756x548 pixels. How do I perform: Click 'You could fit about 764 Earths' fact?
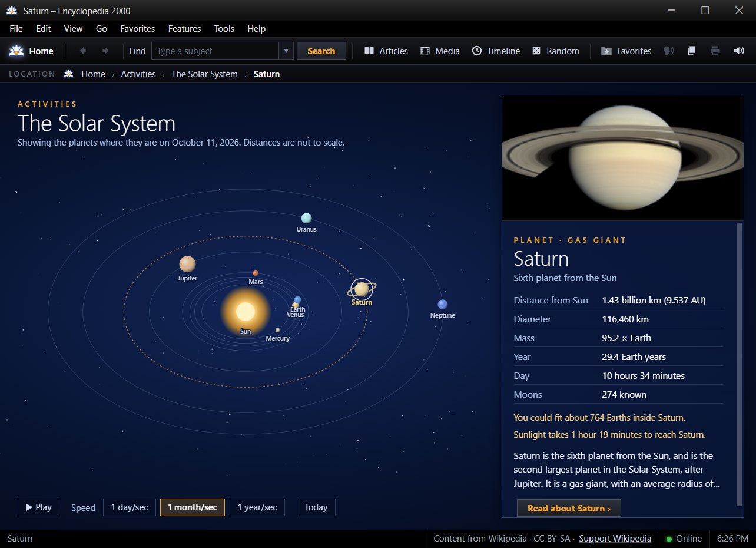tap(599, 417)
